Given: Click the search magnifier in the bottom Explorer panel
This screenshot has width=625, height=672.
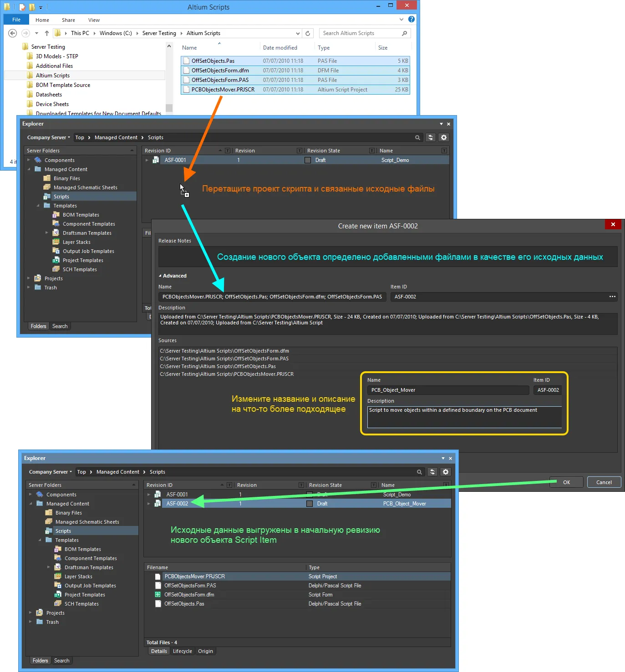Looking at the screenshot, I should 419,472.
